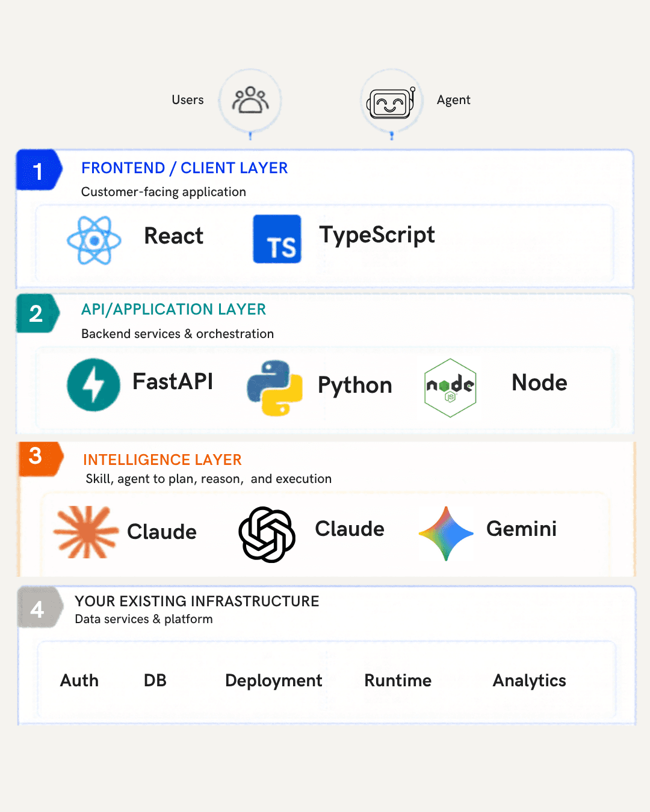Click the Python snake logo

tap(274, 388)
